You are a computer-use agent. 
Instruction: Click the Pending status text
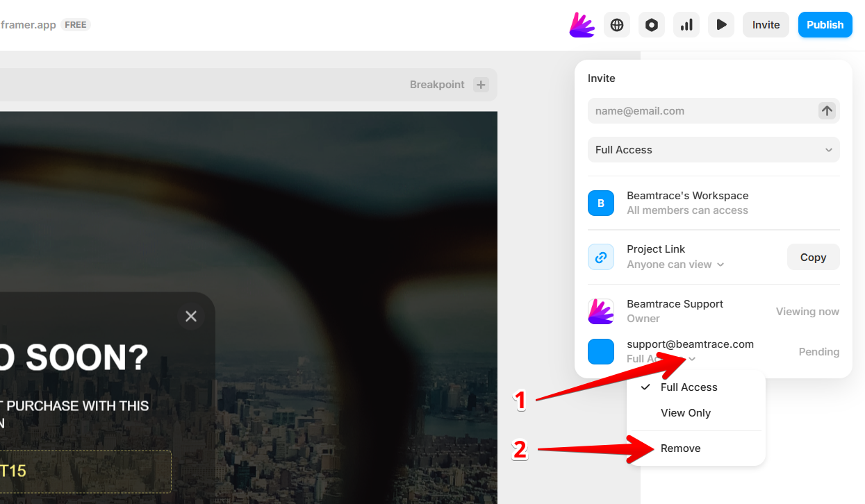click(x=819, y=352)
